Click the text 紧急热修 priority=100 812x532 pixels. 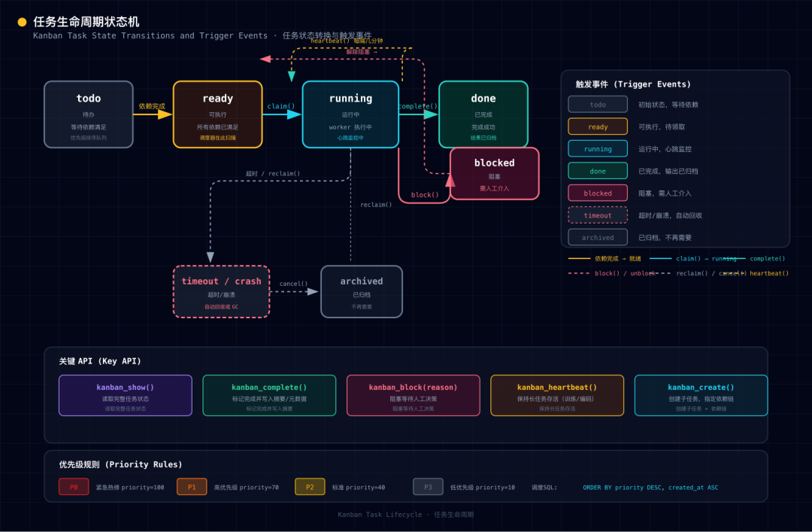pos(130,488)
